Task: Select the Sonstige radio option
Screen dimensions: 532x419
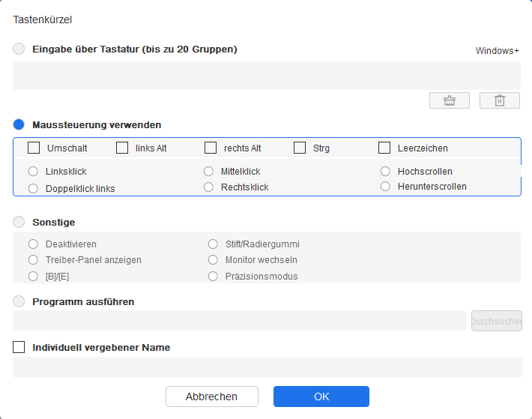Action: [x=19, y=222]
